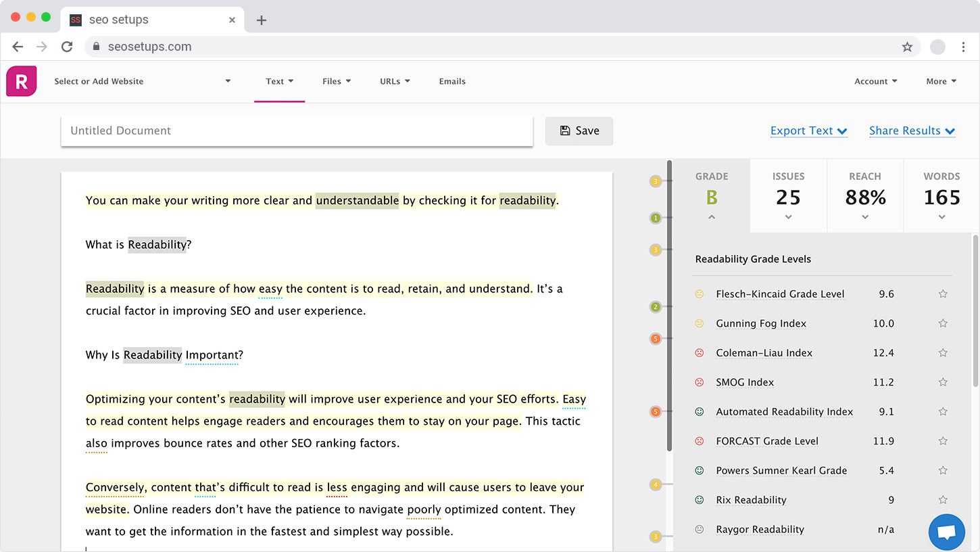Favorite the Flesch-Kincaid Grade Level star
Viewport: 980px width, 552px height.
coord(943,294)
